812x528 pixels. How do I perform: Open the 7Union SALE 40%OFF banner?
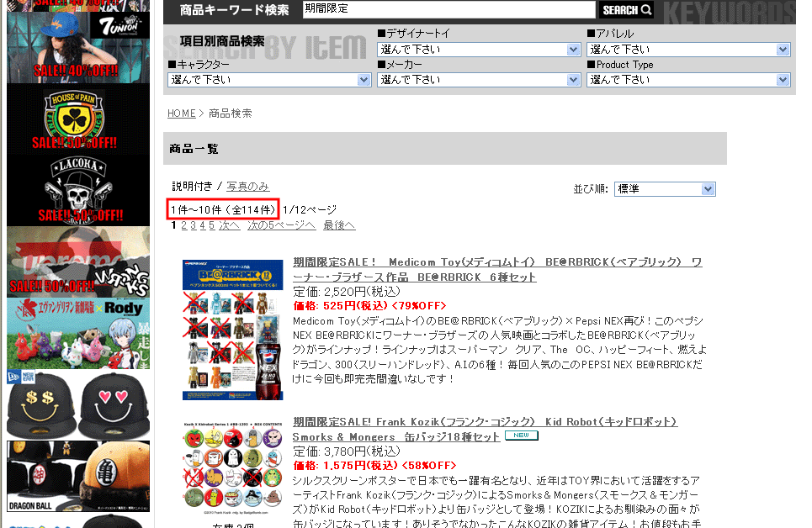click(x=78, y=48)
